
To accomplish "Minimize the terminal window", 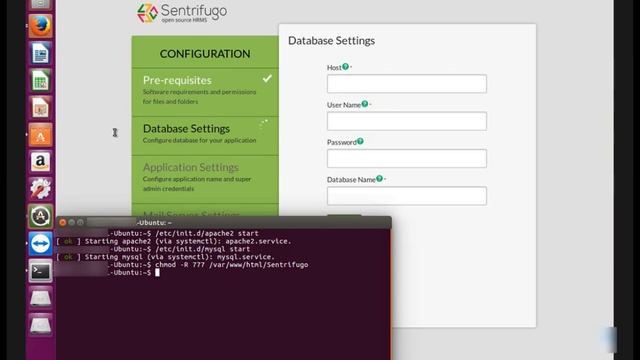I will coord(71,222).
